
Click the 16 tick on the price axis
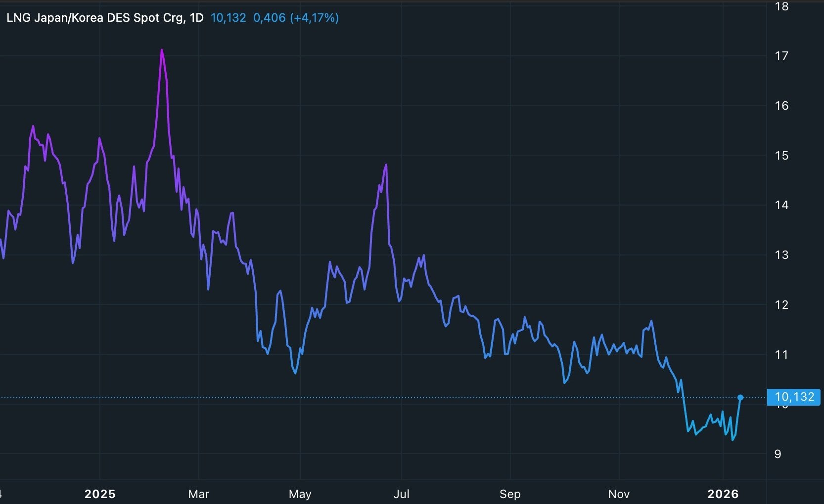pyautogui.click(x=781, y=105)
